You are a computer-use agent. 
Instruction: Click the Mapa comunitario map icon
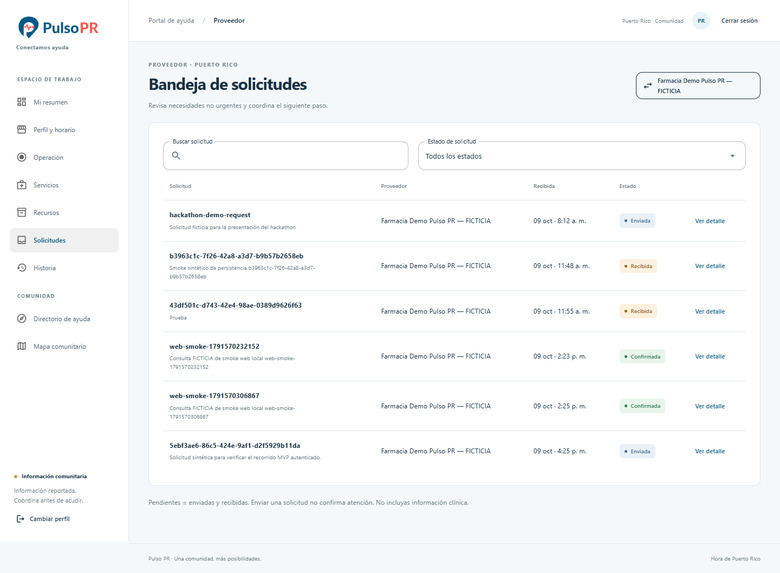(21, 346)
